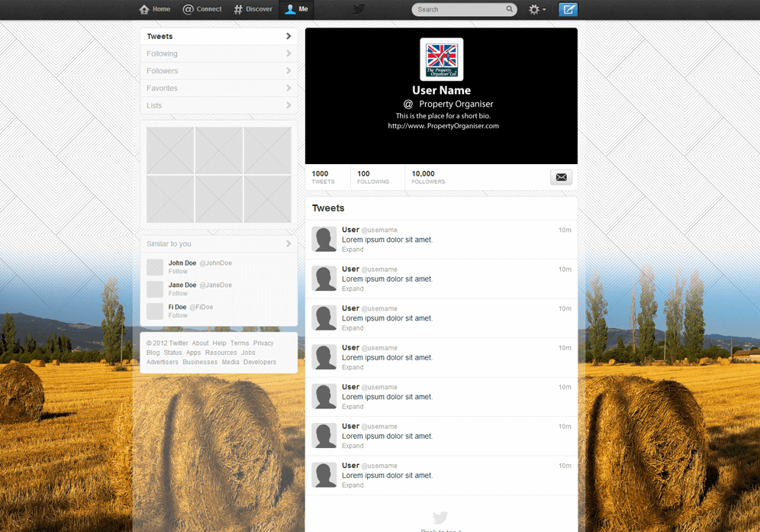This screenshot has width=760, height=532.
Task: Click the Media footer link
Action: click(230, 362)
